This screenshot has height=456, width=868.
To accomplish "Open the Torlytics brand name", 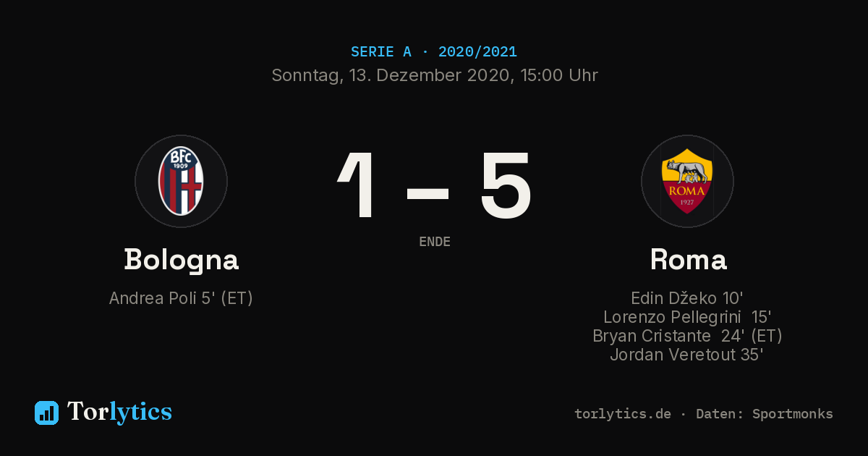I will pyautogui.click(x=119, y=412).
